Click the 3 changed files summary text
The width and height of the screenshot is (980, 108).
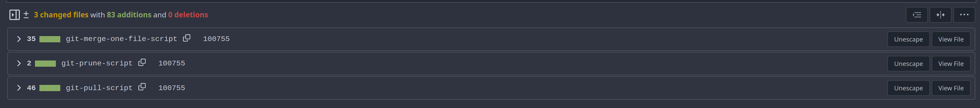(61, 15)
